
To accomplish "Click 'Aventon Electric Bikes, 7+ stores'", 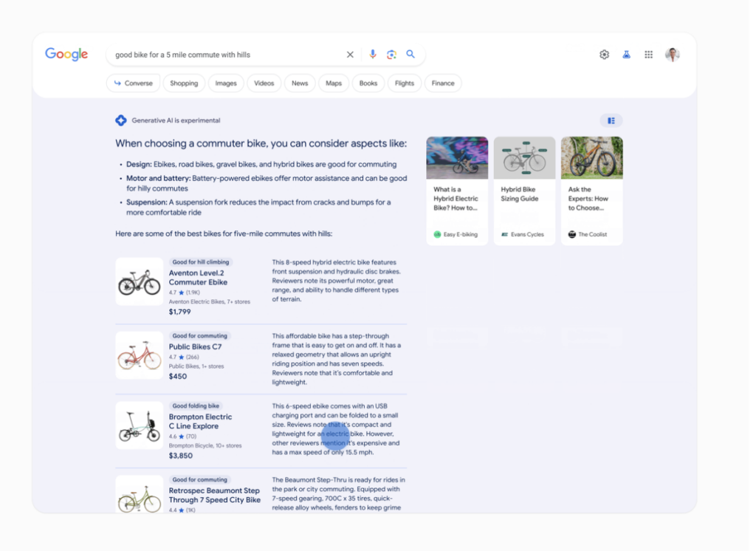I will coord(209,301).
